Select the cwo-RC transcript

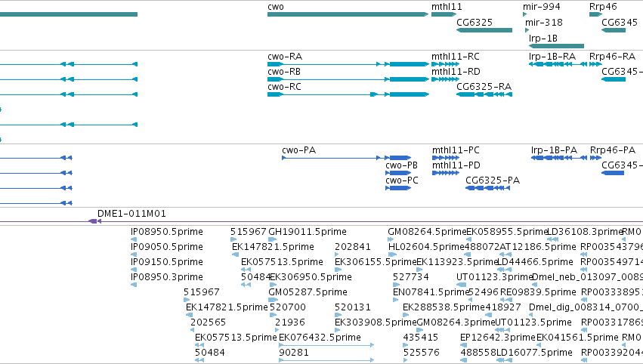click(x=348, y=94)
